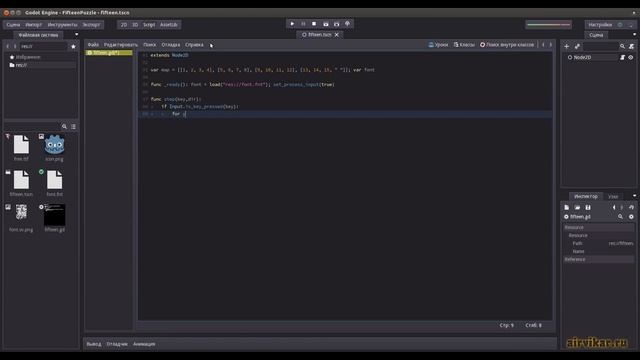Instance a scene with the chain-link icon

coord(577,47)
